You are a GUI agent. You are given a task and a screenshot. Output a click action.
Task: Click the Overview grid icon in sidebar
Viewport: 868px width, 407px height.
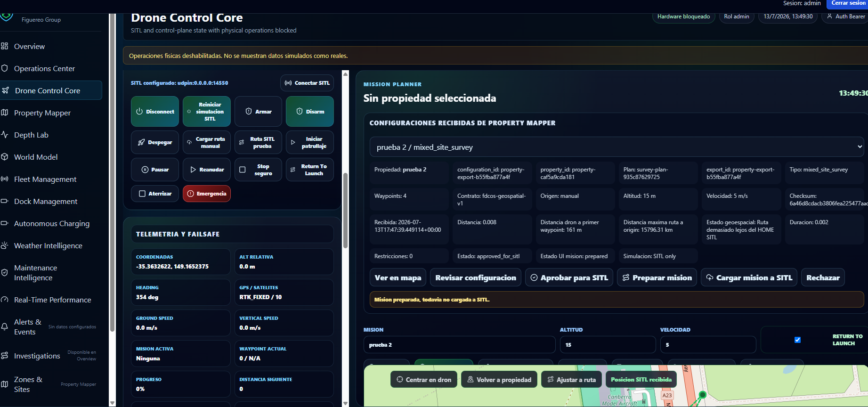[x=5, y=46]
